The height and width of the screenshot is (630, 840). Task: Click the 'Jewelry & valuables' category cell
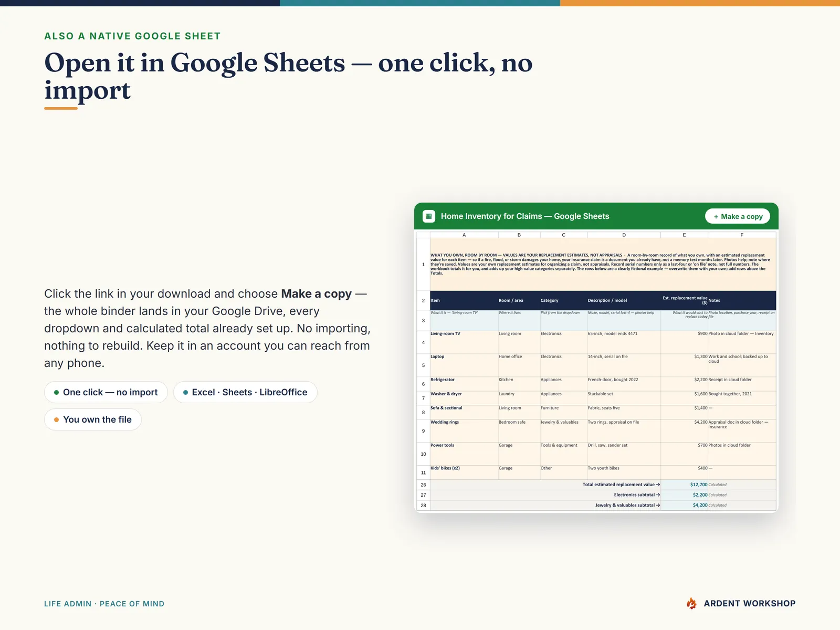click(x=564, y=431)
